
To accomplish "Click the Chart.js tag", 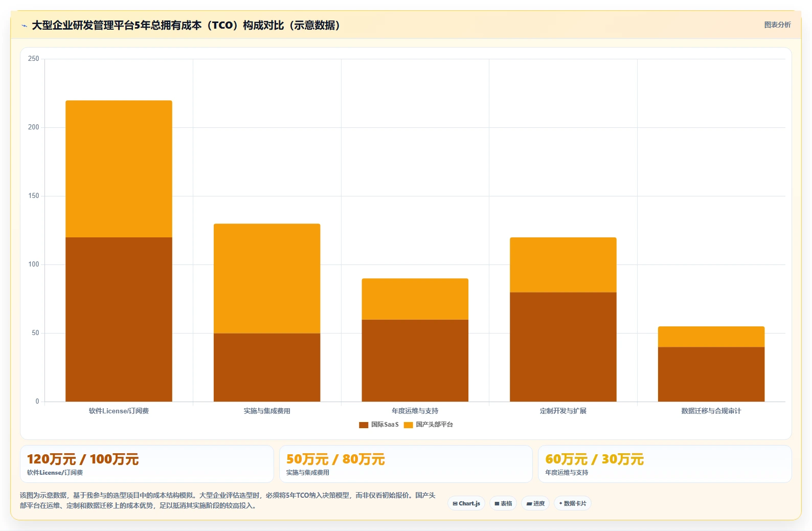I will coord(466,503).
